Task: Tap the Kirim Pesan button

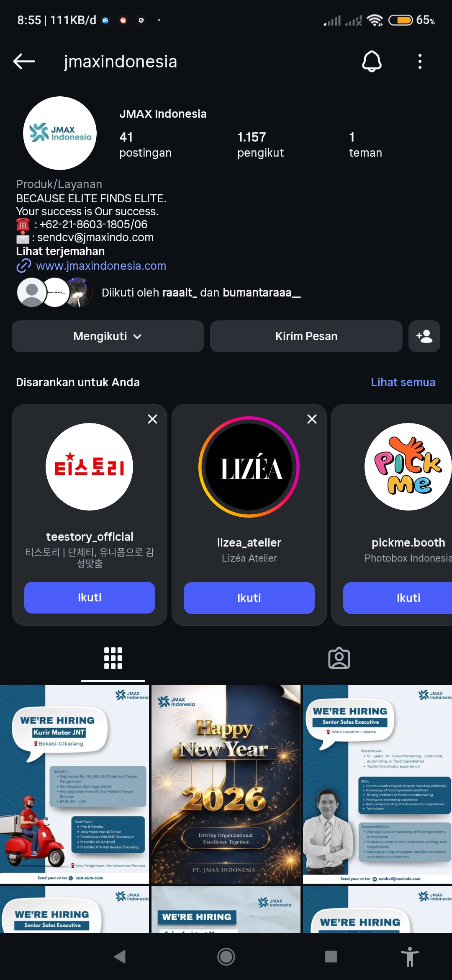Action: click(306, 336)
